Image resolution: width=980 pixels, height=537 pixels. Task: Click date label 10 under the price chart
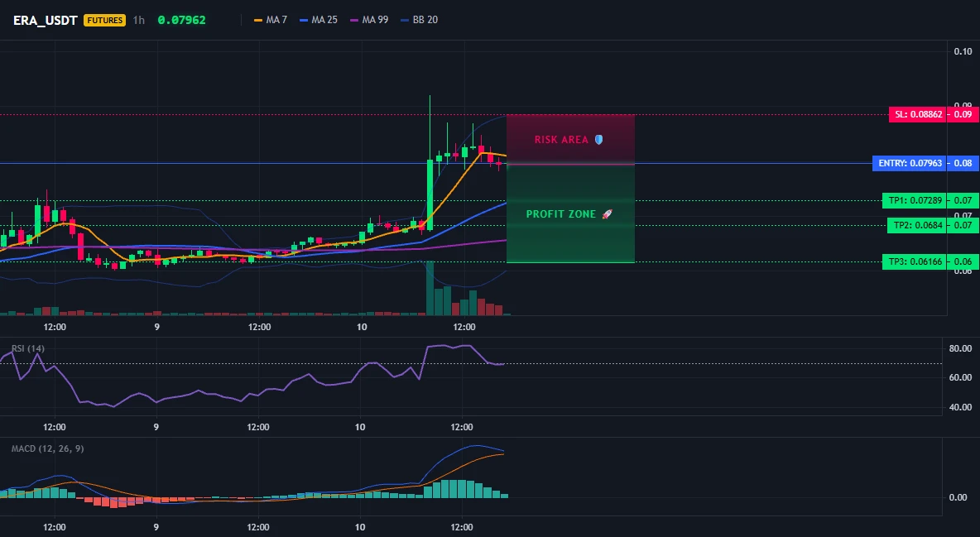[361, 327]
